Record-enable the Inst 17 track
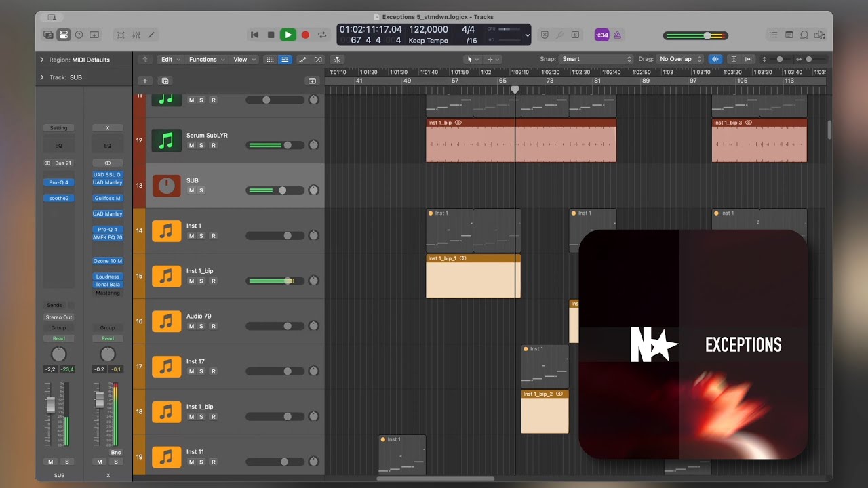This screenshot has width=868, height=488. [213, 371]
